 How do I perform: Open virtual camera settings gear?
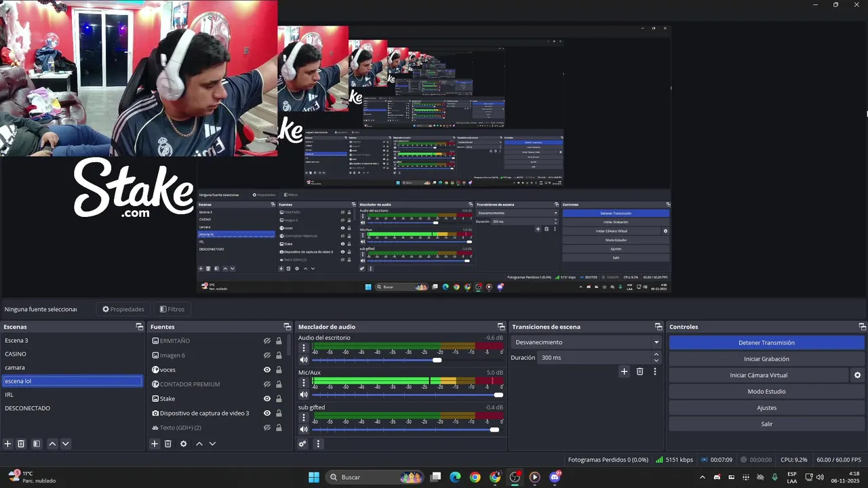click(x=857, y=375)
